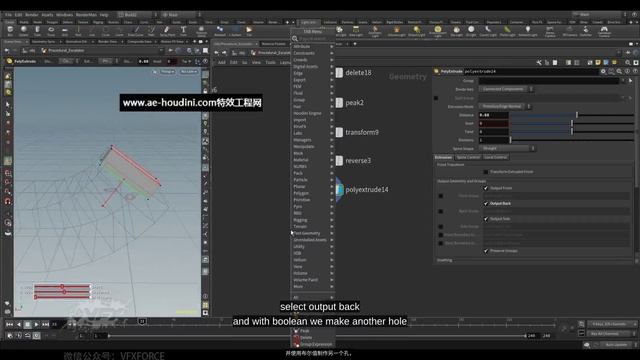Open parameter pane gear settings icon
The image size is (640, 360).
pos(603,71)
